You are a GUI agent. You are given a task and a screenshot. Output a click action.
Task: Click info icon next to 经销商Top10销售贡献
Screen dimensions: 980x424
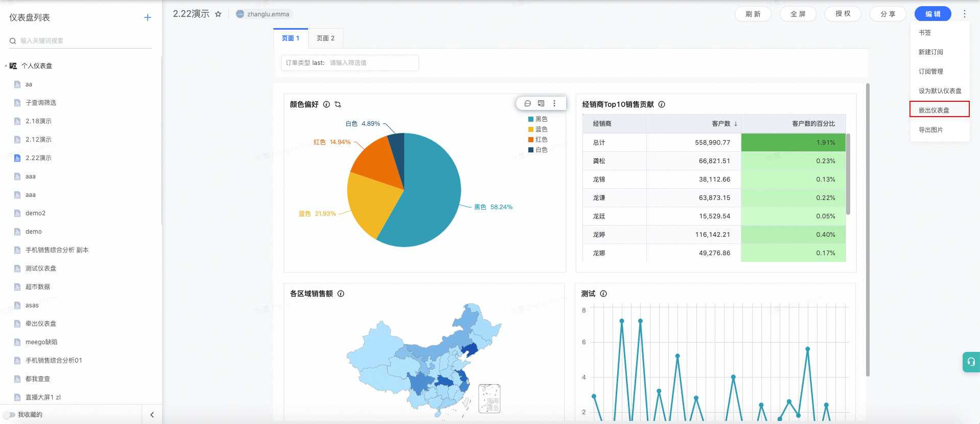point(662,104)
